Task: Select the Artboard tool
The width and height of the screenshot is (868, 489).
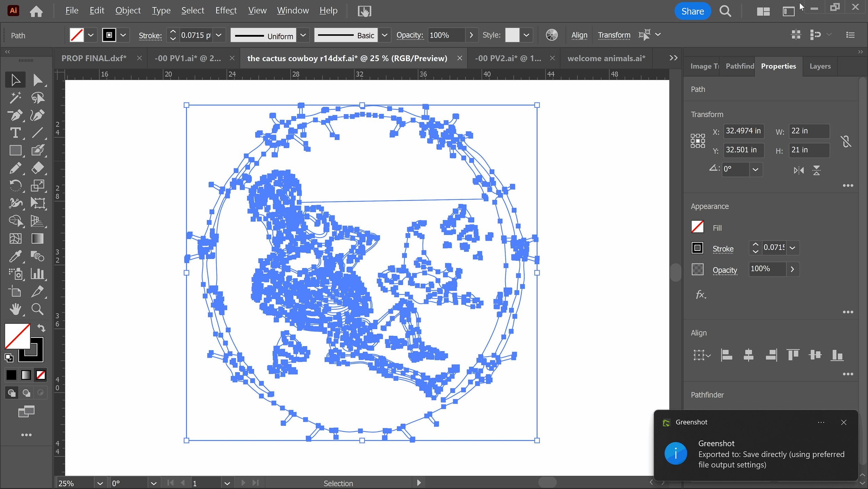Action: click(x=15, y=292)
